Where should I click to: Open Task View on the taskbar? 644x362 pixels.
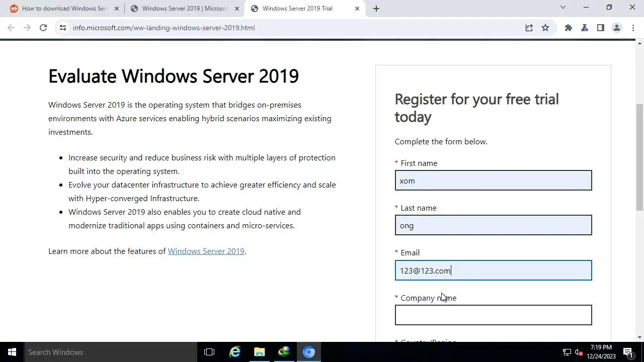(209, 352)
